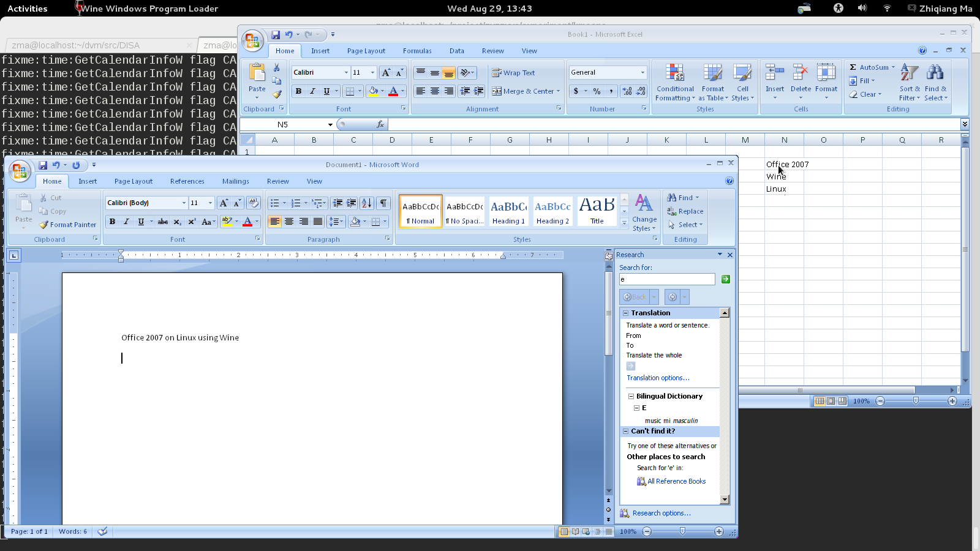Click Replace in Word's Editing group
This screenshot has height=551, width=980.
pos(685,211)
